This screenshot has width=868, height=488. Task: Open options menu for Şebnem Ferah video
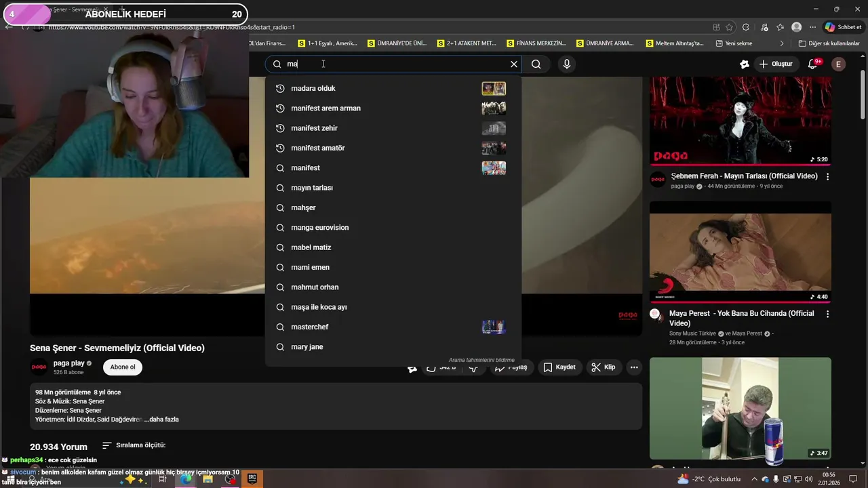click(x=827, y=177)
